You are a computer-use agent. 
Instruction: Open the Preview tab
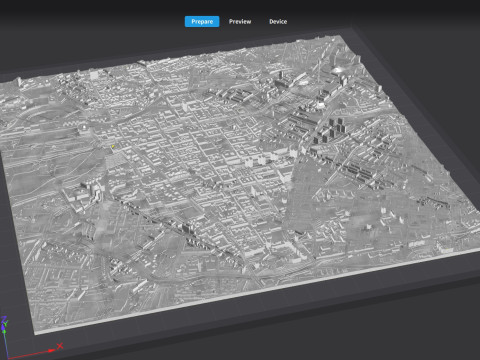[240, 22]
